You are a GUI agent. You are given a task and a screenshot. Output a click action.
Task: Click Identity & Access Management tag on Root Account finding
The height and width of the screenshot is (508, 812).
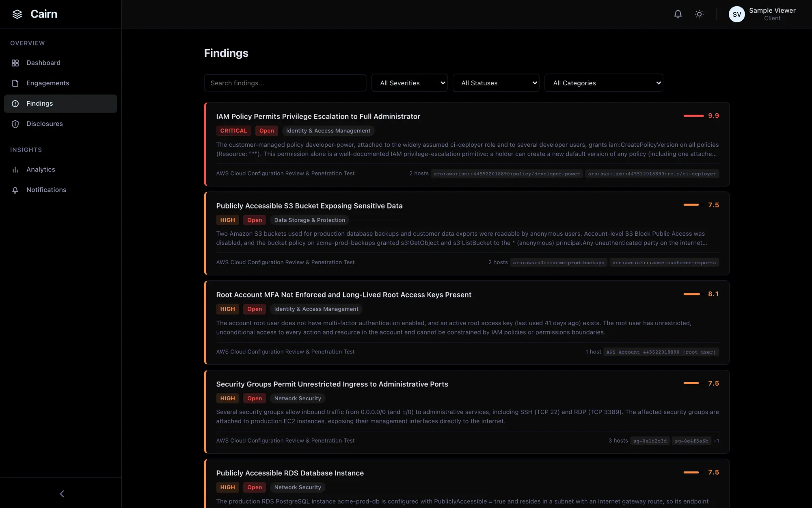[x=316, y=309]
